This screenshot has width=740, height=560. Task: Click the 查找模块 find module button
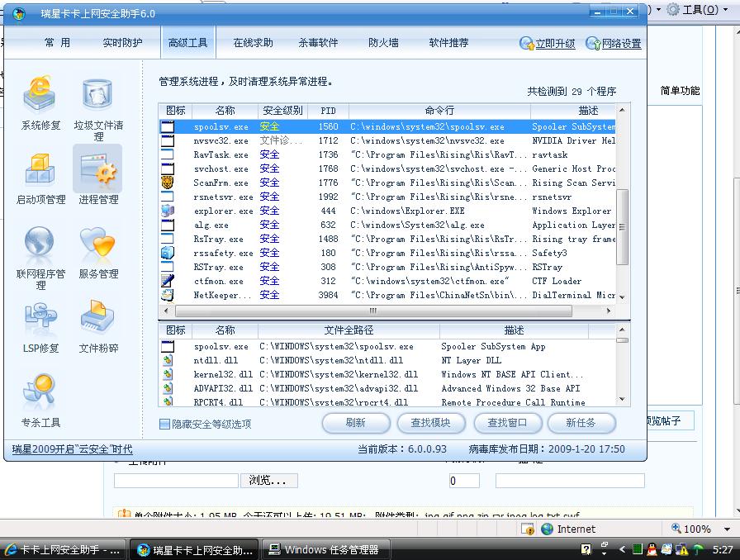tap(431, 423)
